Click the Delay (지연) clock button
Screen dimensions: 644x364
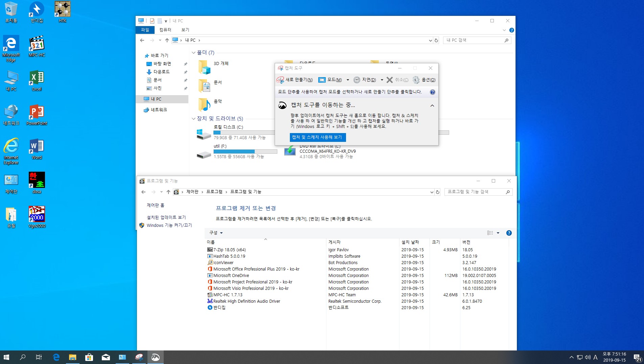pos(365,80)
